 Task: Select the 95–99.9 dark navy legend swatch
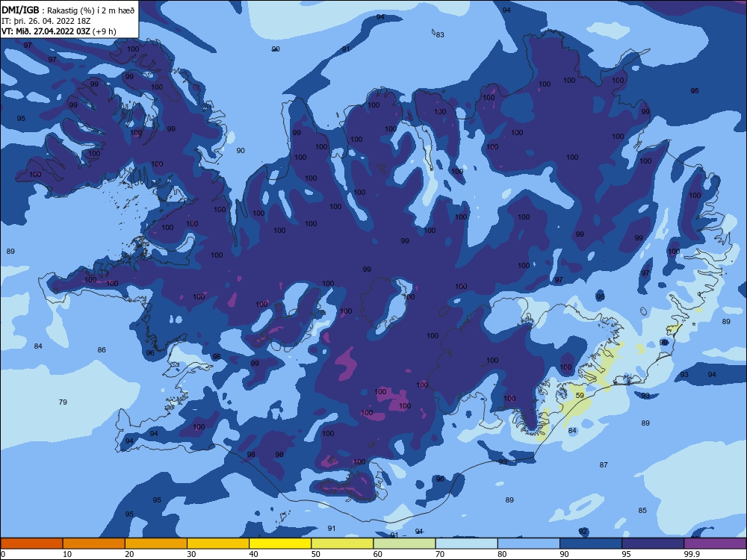[x=653, y=544]
